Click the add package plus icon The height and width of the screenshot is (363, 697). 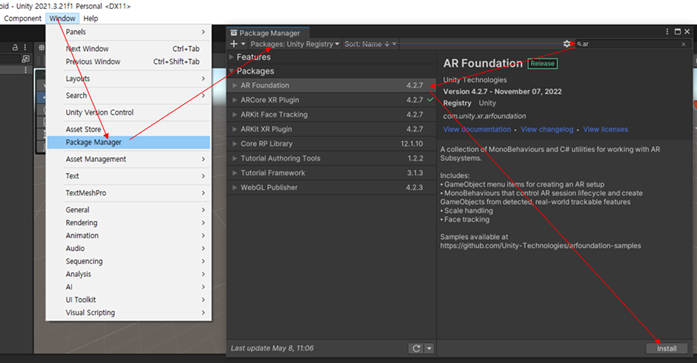(234, 44)
